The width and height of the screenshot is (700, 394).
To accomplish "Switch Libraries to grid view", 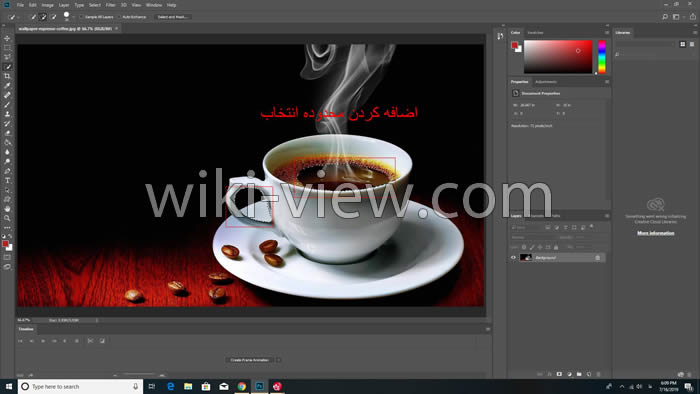I will (x=683, y=44).
